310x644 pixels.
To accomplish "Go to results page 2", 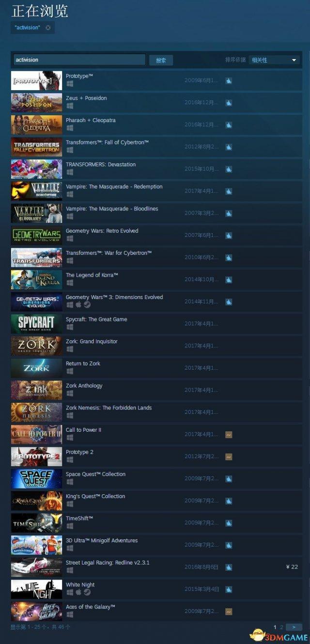I will [281, 627].
